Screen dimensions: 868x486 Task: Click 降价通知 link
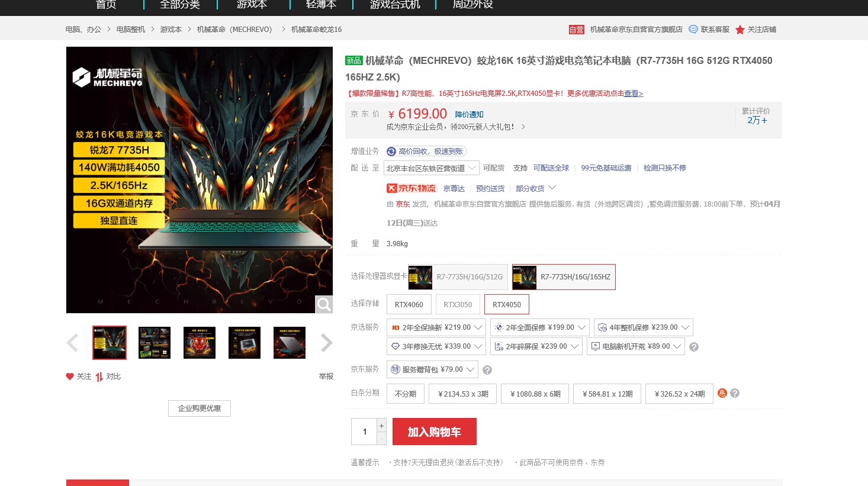470,115
